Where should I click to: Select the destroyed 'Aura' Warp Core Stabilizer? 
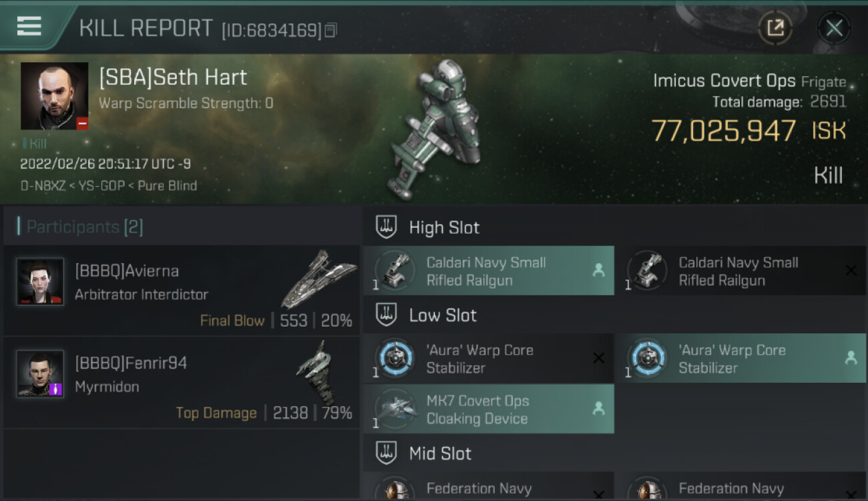click(489, 359)
